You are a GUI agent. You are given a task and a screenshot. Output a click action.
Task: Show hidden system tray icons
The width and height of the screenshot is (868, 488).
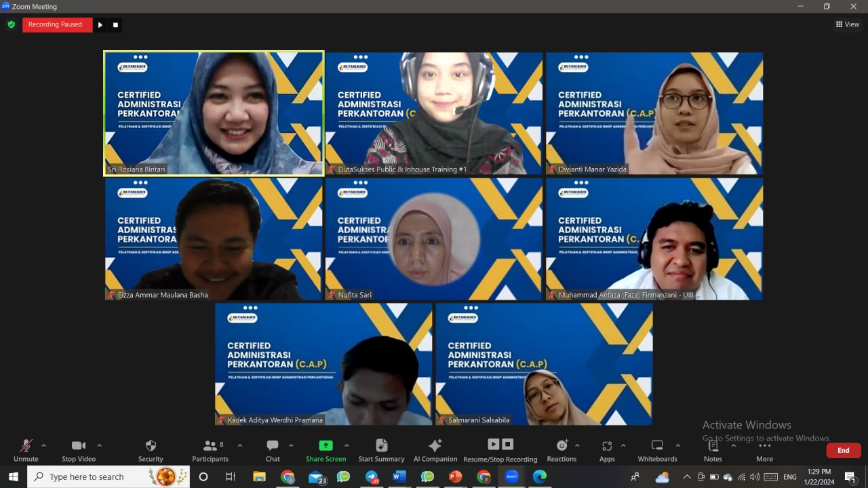tap(687, 477)
